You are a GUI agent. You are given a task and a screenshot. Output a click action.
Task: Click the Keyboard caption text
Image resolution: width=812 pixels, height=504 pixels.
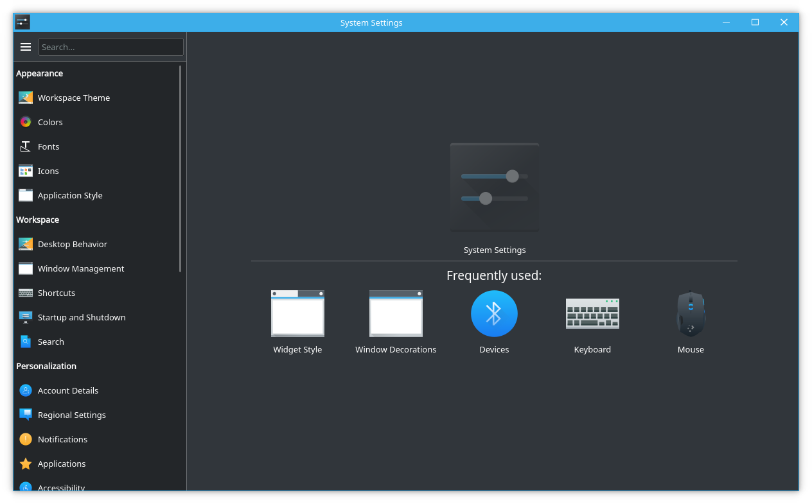pyautogui.click(x=592, y=349)
